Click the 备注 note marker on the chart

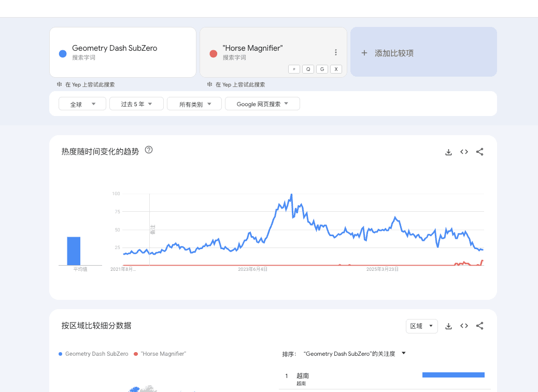coord(153,229)
